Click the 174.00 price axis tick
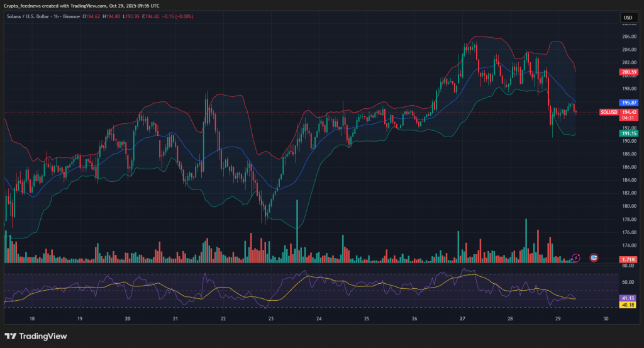 (x=629, y=245)
